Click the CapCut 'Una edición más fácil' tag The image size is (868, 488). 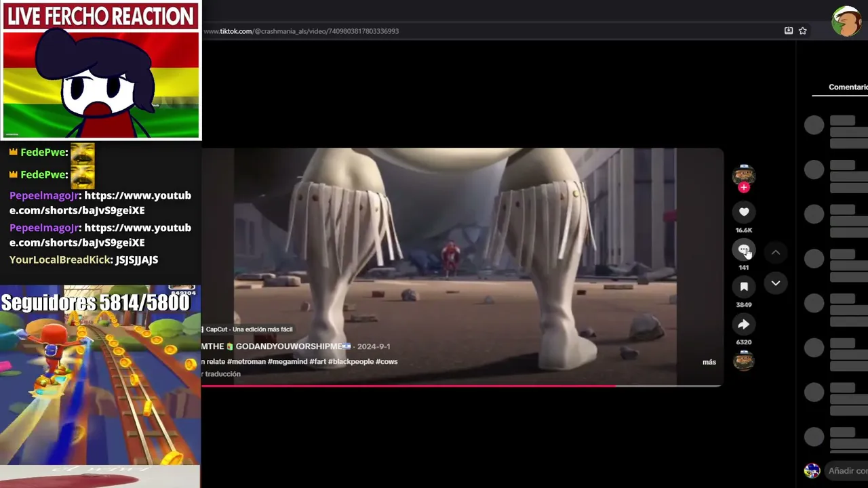click(x=247, y=329)
